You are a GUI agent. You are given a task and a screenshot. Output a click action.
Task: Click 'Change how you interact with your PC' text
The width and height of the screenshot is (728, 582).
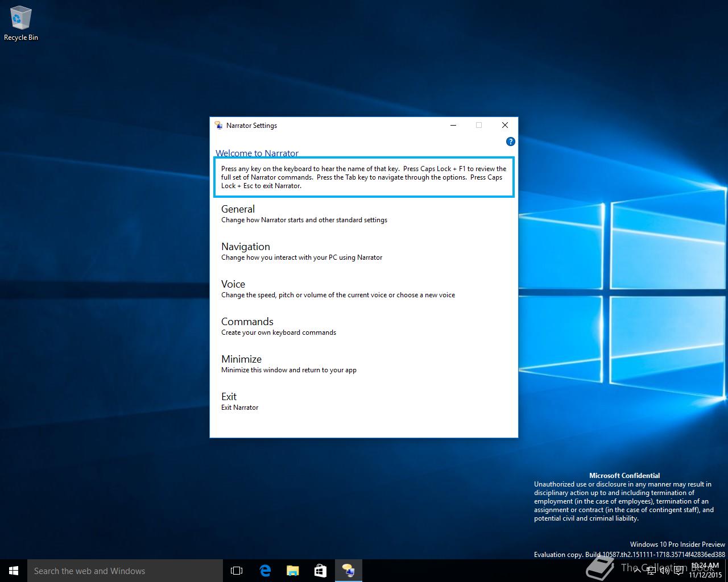(301, 257)
